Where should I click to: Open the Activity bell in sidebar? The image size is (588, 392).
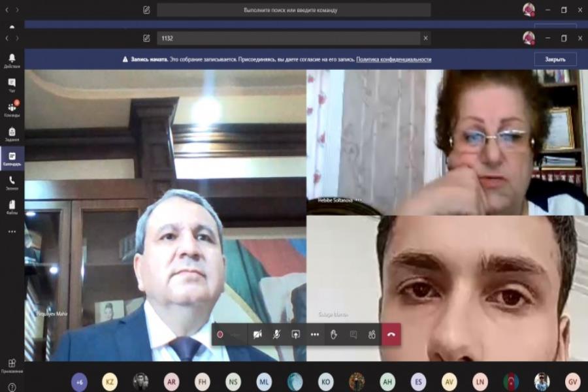pyautogui.click(x=12, y=60)
